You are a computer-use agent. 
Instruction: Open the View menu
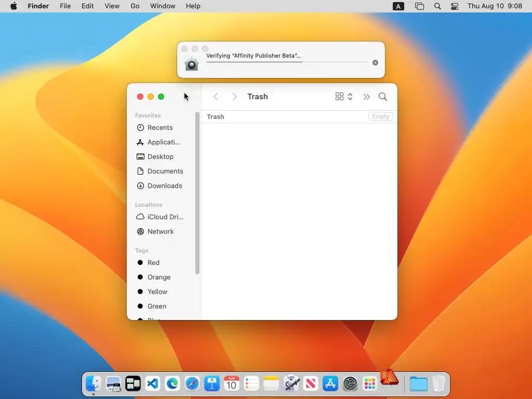click(x=112, y=6)
